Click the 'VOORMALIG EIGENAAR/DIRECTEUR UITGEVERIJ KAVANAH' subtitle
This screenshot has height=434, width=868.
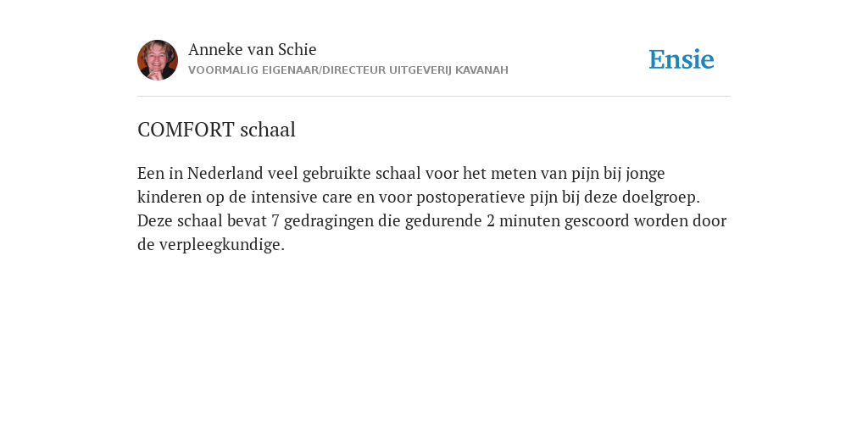point(348,70)
